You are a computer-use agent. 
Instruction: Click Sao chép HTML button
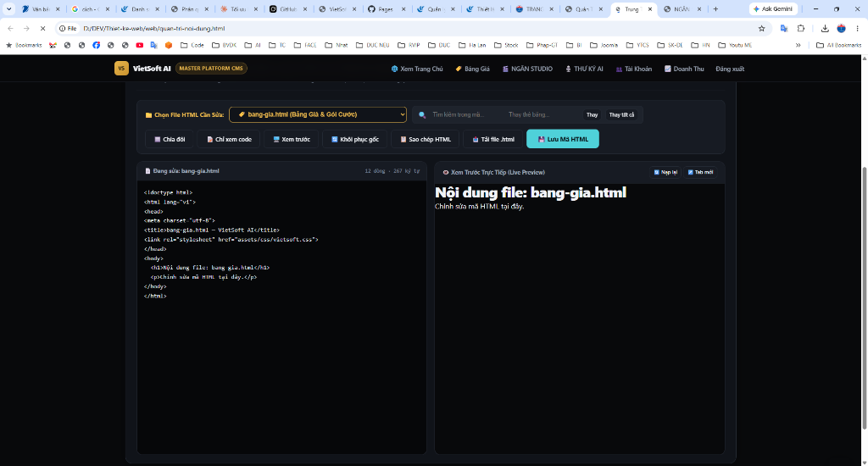click(426, 139)
